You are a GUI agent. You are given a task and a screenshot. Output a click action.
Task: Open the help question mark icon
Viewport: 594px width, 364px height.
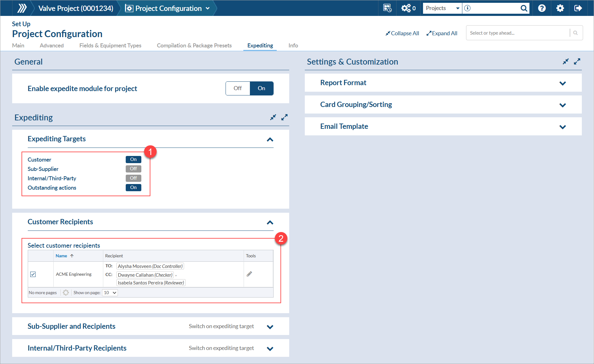click(x=542, y=8)
